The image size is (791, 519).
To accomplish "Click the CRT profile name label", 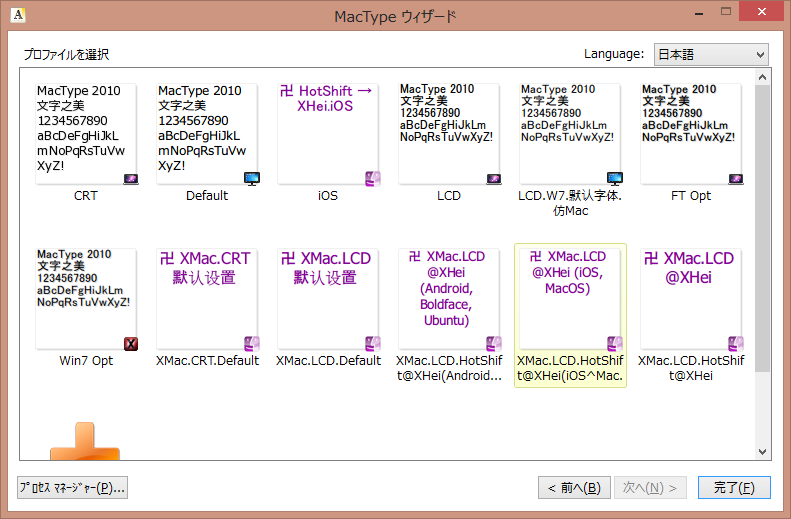I will 86,196.
